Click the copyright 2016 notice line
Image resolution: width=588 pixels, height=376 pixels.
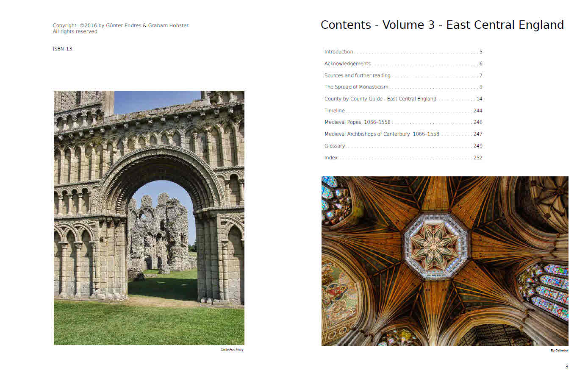120,25
